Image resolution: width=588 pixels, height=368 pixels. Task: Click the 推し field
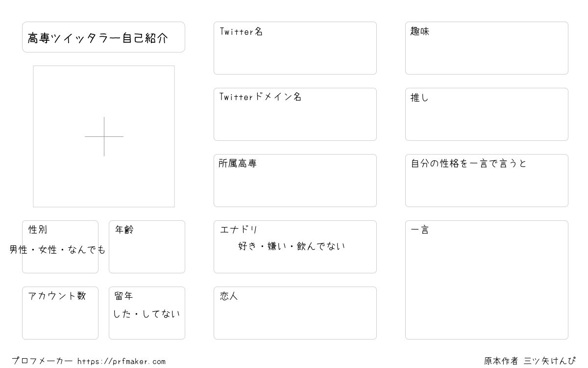(x=487, y=114)
